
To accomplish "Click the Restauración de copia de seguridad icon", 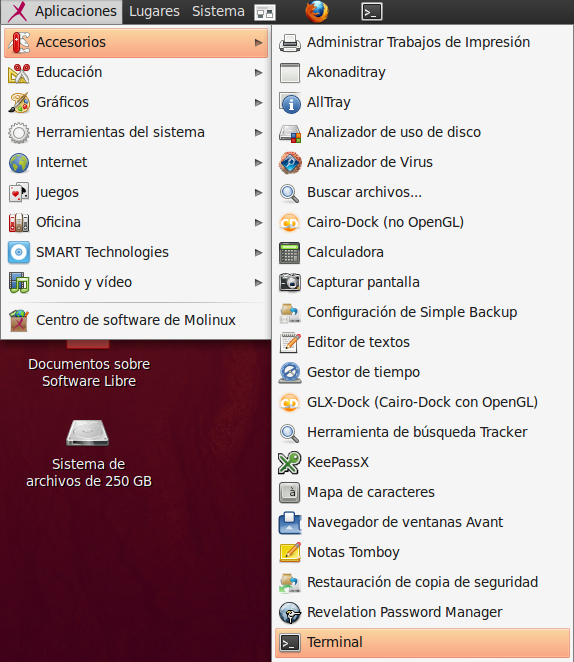I will 290,582.
